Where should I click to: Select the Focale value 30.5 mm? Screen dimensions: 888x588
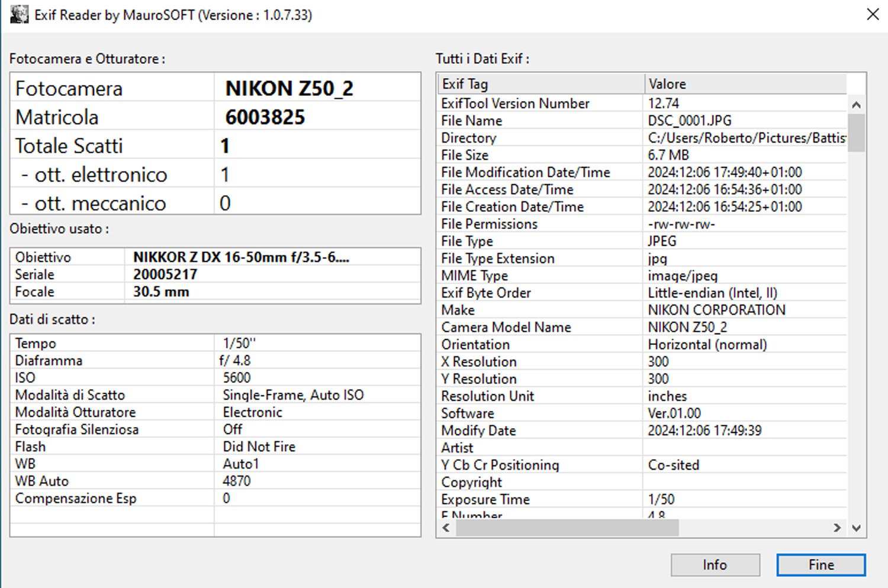coord(161,292)
